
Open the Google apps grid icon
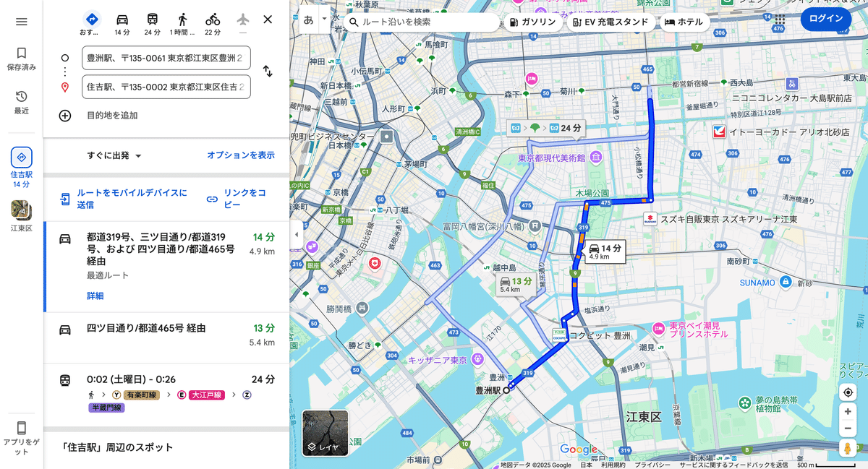pyautogui.click(x=780, y=19)
